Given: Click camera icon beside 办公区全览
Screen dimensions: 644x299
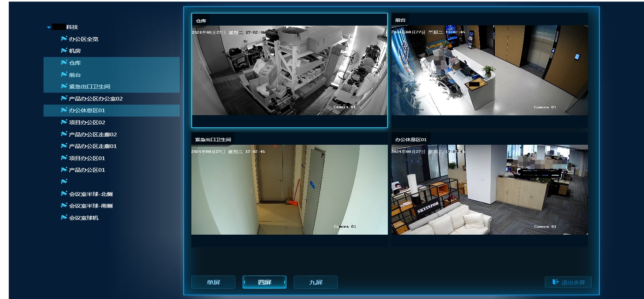Looking at the screenshot, I should pos(64,39).
